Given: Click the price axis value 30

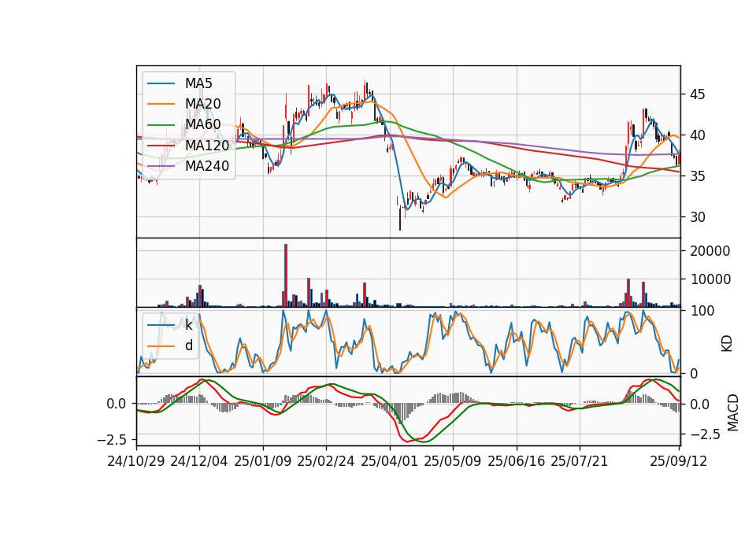Looking at the screenshot, I should coord(697,217).
